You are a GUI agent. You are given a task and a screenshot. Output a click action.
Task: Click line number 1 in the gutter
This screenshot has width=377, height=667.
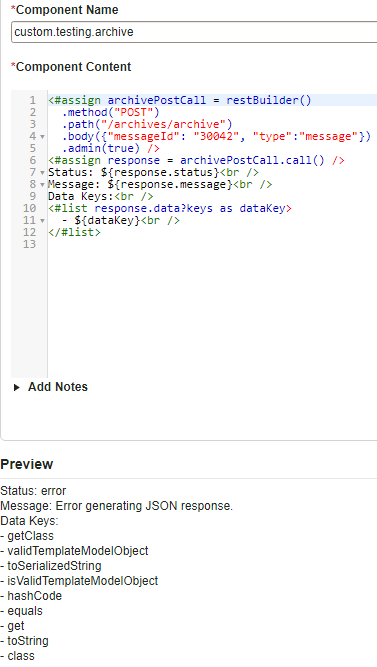pyautogui.click(x=32, y=100)
